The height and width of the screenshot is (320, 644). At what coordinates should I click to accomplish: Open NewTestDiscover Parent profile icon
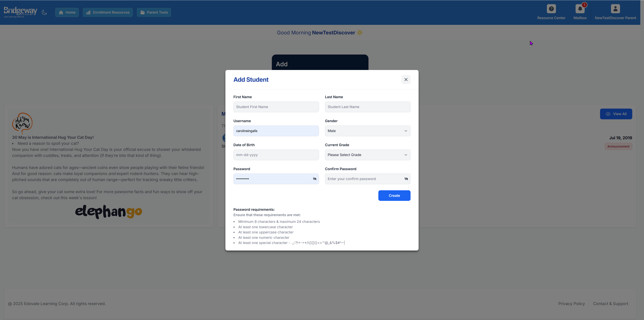[615, 9]
